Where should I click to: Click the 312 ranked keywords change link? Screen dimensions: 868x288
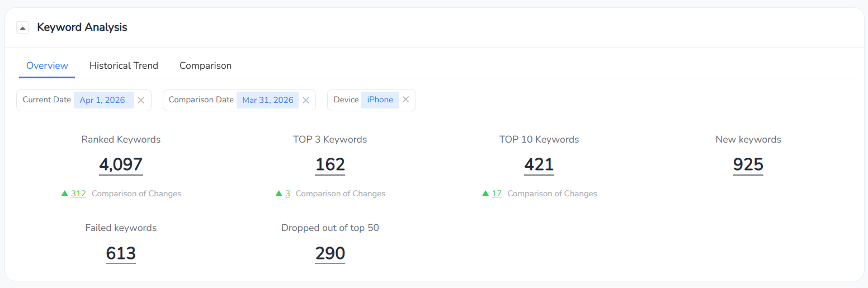point(78,193)
